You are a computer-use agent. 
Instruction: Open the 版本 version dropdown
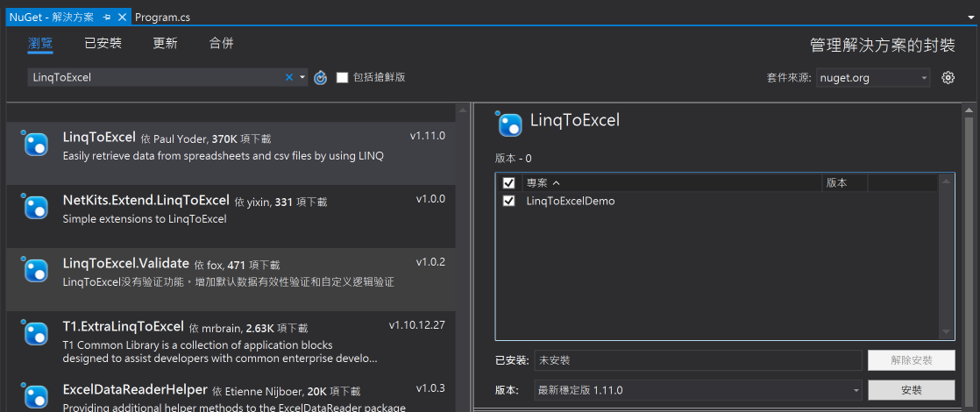tap(698, 390)
